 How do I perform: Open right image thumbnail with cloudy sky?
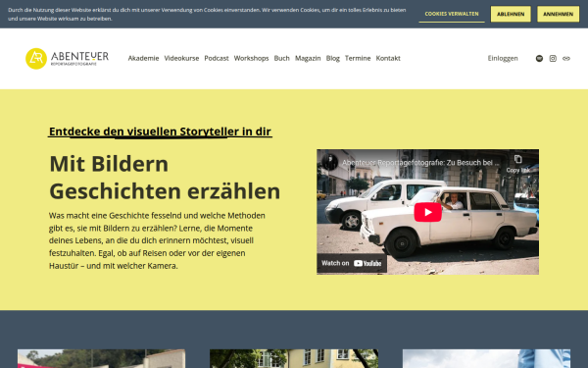point(486,358)
